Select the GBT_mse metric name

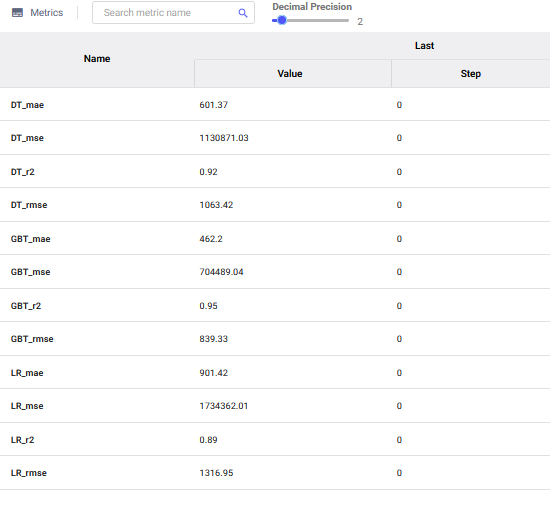click(x=31, y=272)
